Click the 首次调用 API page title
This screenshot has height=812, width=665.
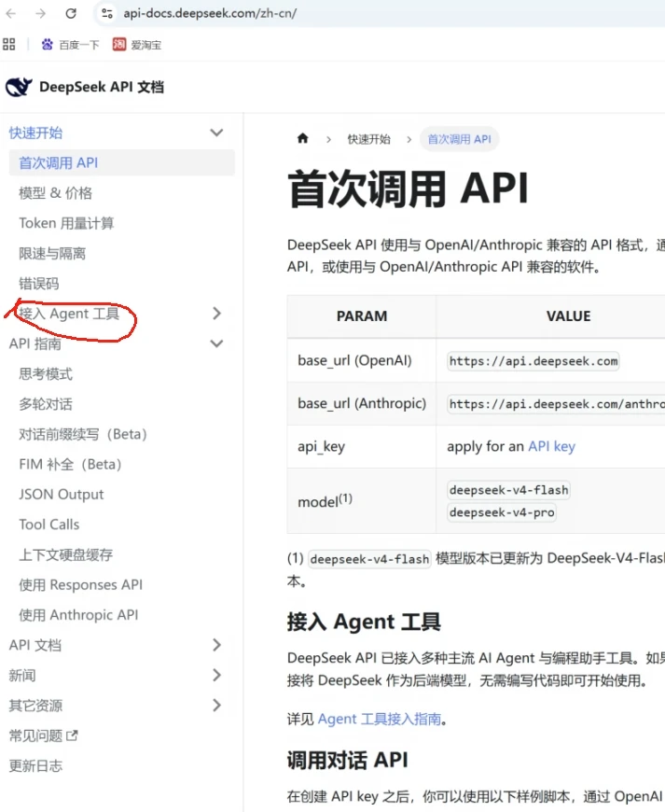[409, 189]
